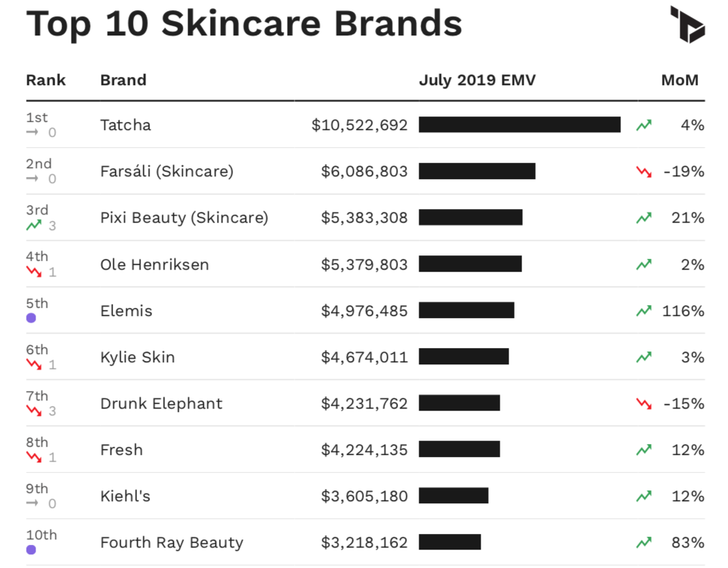
Task: Click the MoM column header
Action: coord(680,80)
